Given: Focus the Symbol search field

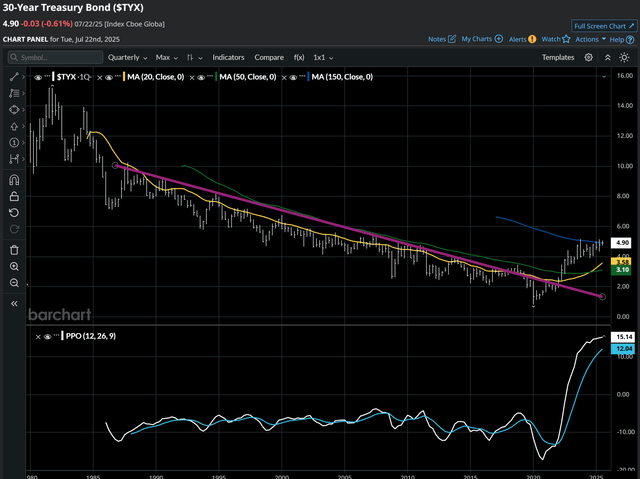Looking at the screenshot, I should [x=55, y=58].
